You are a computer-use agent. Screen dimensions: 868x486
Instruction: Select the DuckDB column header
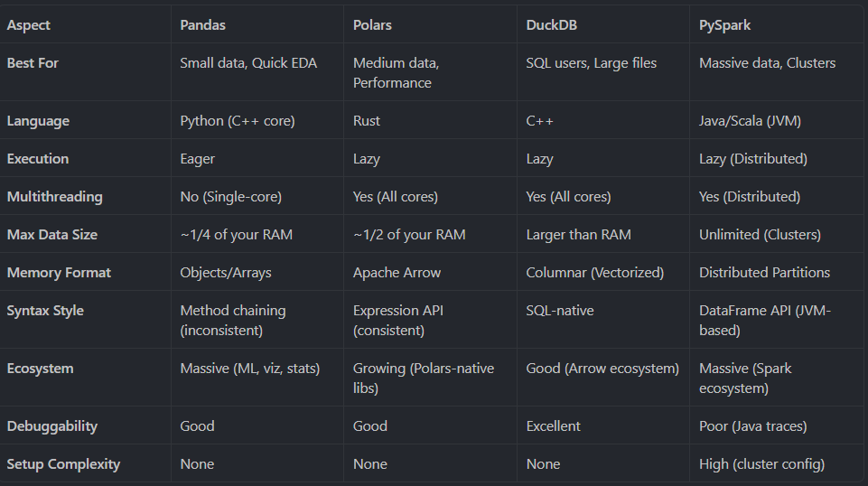coord(551,25)
